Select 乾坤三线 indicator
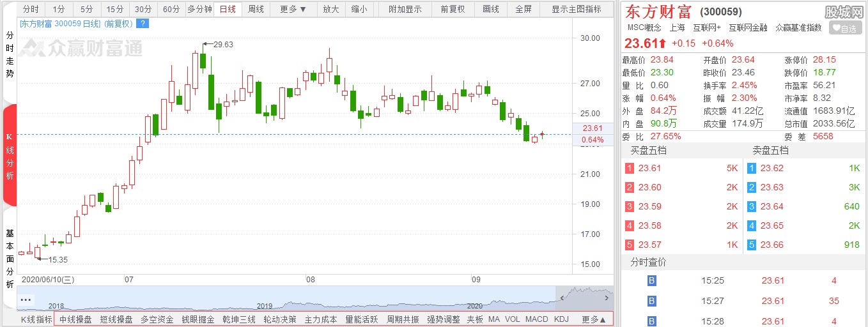This screenshot has width=868, height=327. [239, 319]
